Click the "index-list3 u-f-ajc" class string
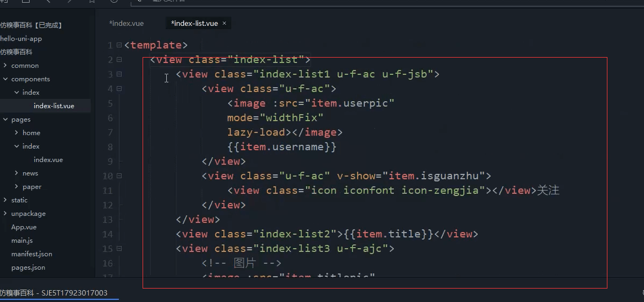The height and width of the screenshot is (302, 644). click(321, 249)
